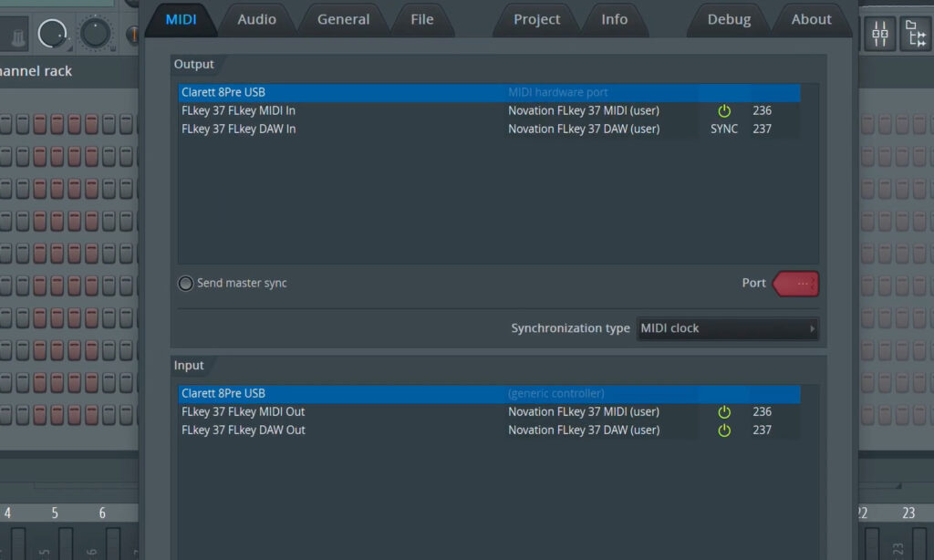Toggle power icon for FLkey DAW Out input
The height and width of the screenshot is (560, 934).
point(724,430)
